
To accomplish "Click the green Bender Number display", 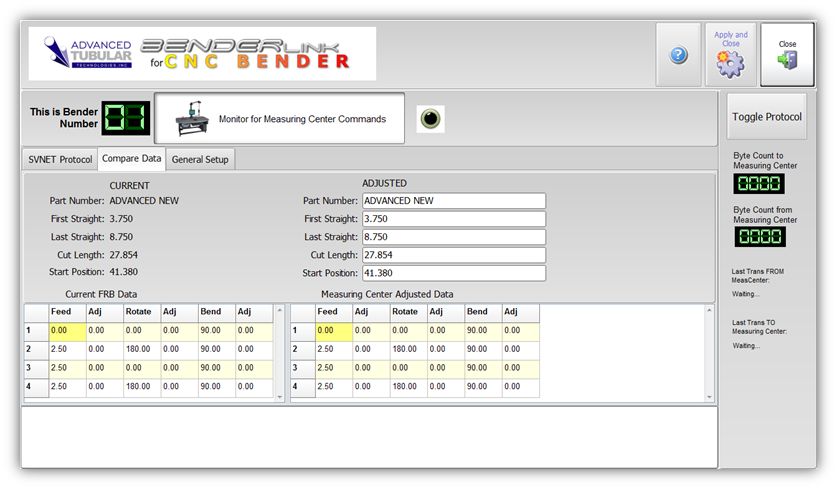I will click(127, 118).
